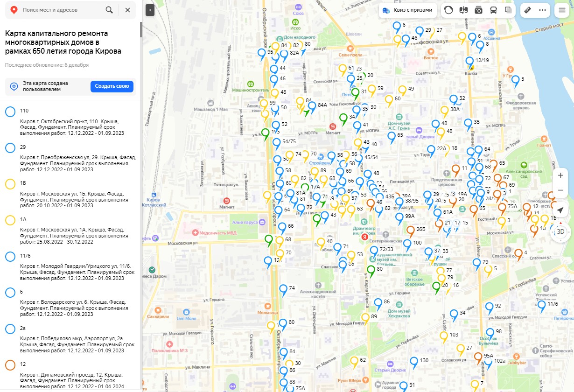Collapse the left sidebar panel arrow
Image resolution: width=574 pixels, height=392 pixels.
click(x=150, y=10)
